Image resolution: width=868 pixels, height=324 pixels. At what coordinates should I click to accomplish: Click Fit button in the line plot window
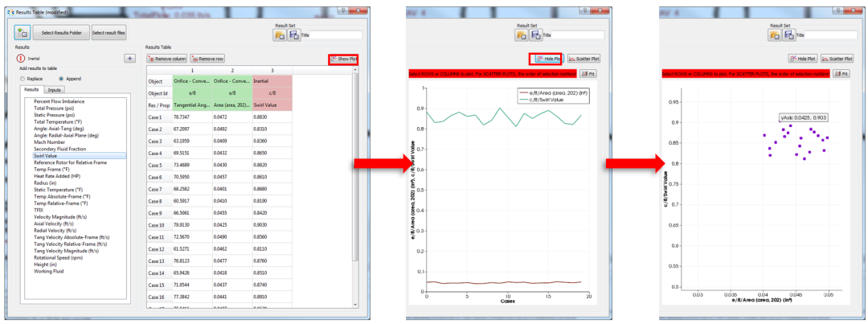click(x=588, y=73)
